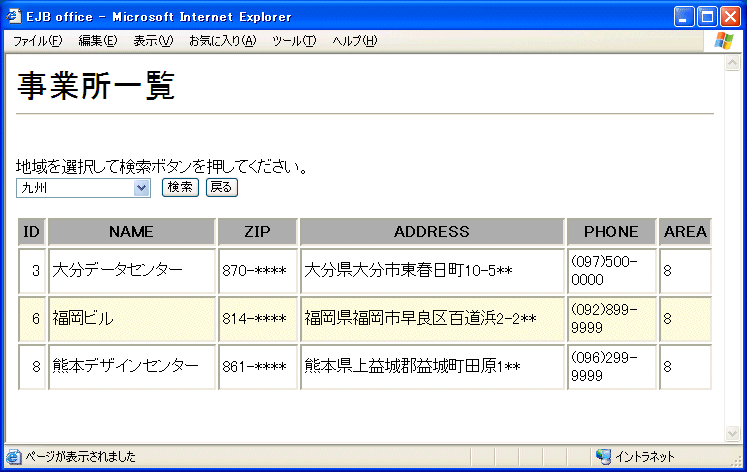Viewport: 747px width, 472px height.
Task: Click the 事業所一覧 page heading
Action: pyautogui.click(x=96, y=86)
